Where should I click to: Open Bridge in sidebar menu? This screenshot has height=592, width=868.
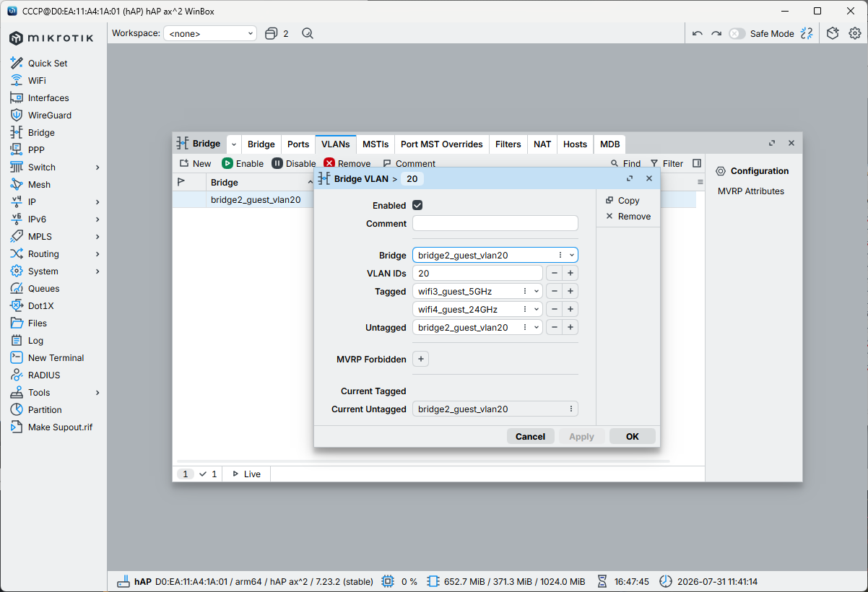(40, 133)
